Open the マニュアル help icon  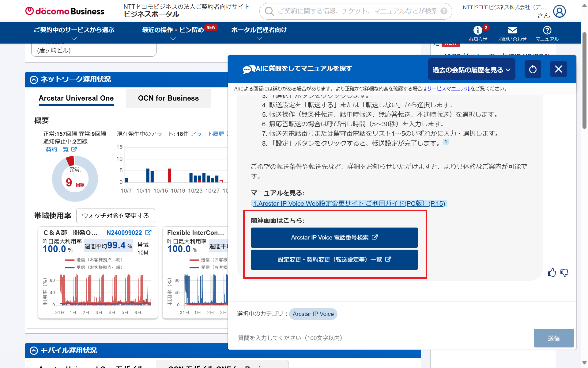click(x=547, y=31)
